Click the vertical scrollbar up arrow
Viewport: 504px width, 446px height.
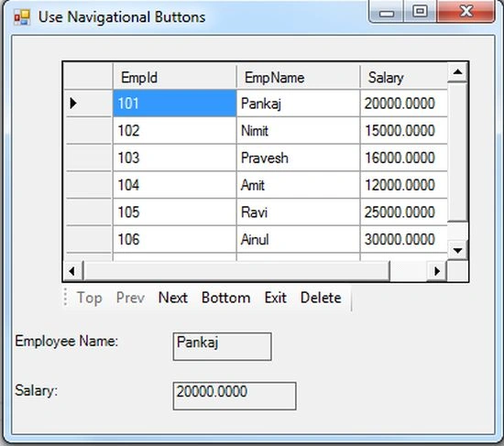click(x=457, y=72)
